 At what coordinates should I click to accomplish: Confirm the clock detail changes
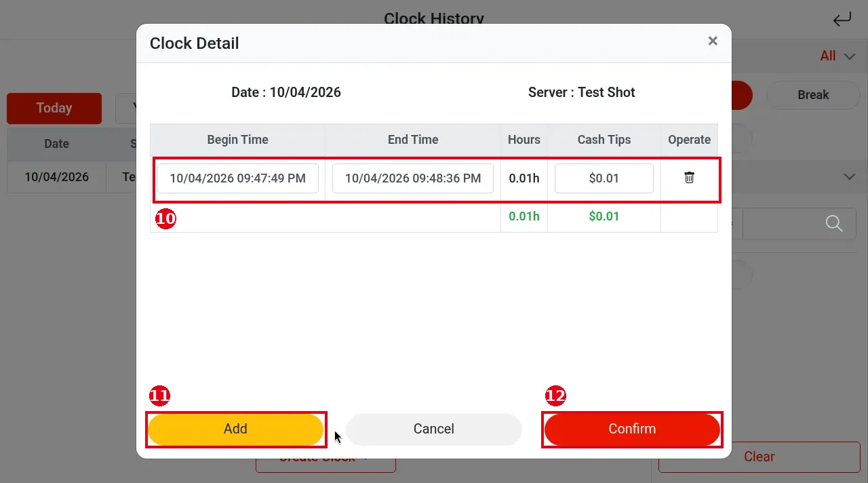click(x=632, y=429)
